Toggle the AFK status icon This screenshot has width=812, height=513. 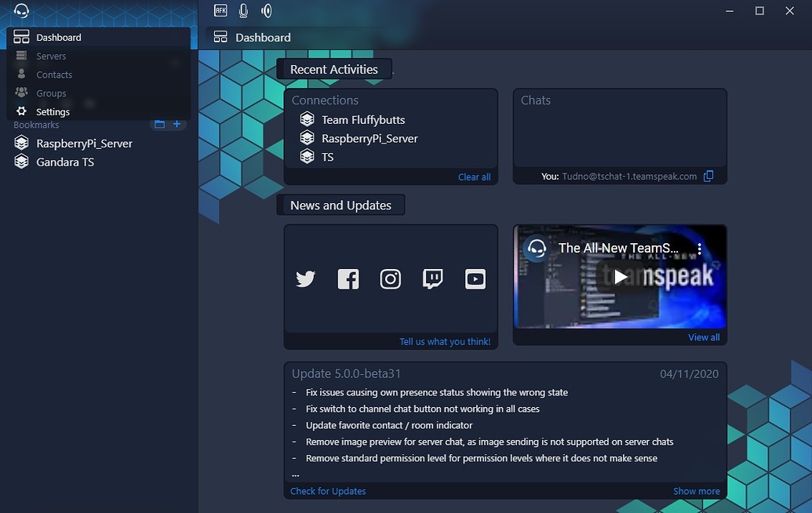tap(220, 10)
